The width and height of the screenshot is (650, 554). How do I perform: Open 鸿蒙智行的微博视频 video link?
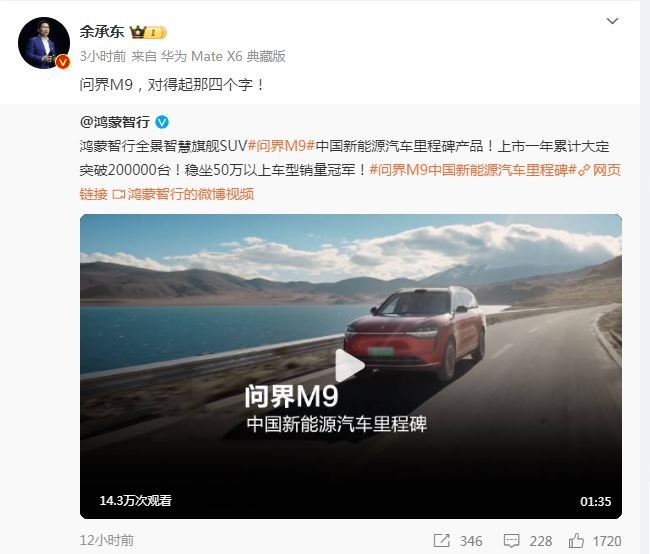click(183, 194)
